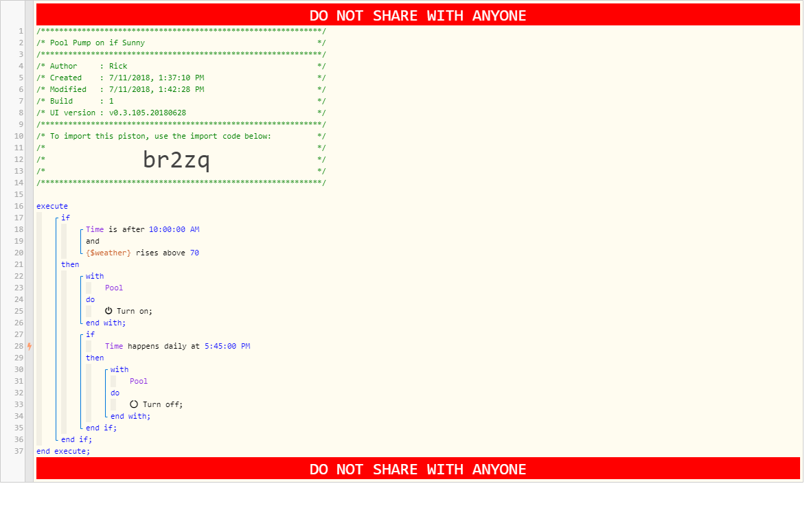Click 'end if;' on line 36
The width and height of the screenshot is (809, 532).
click(76, 440)
